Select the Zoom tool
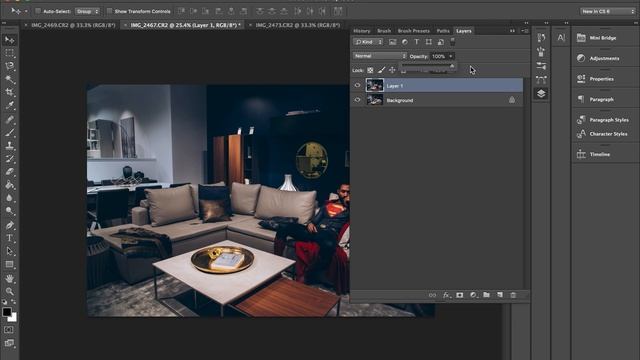 click(9, 291)
